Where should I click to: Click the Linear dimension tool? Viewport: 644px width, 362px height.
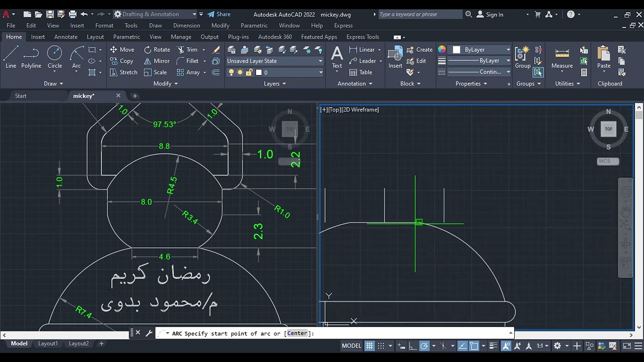tap(362, 49)
